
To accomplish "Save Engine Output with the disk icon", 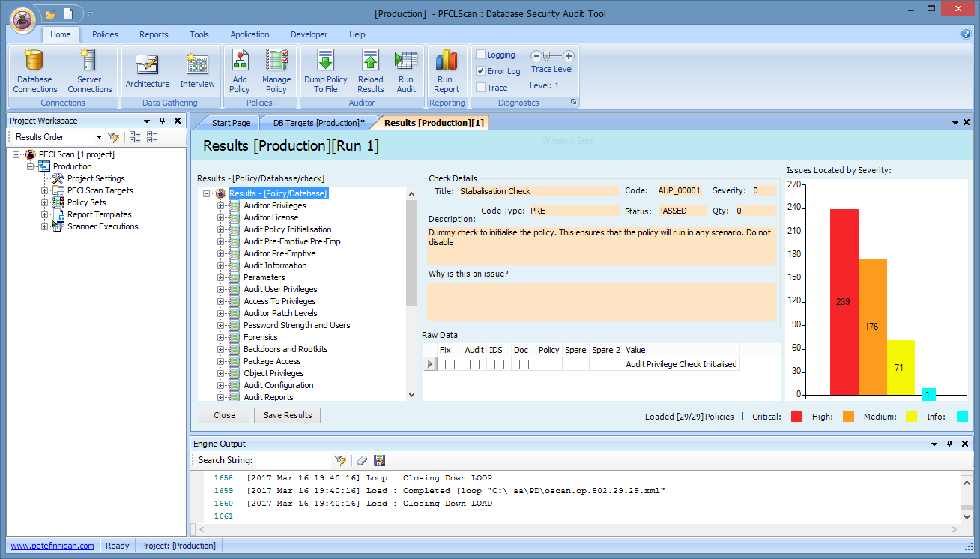I will click(379, 460).
